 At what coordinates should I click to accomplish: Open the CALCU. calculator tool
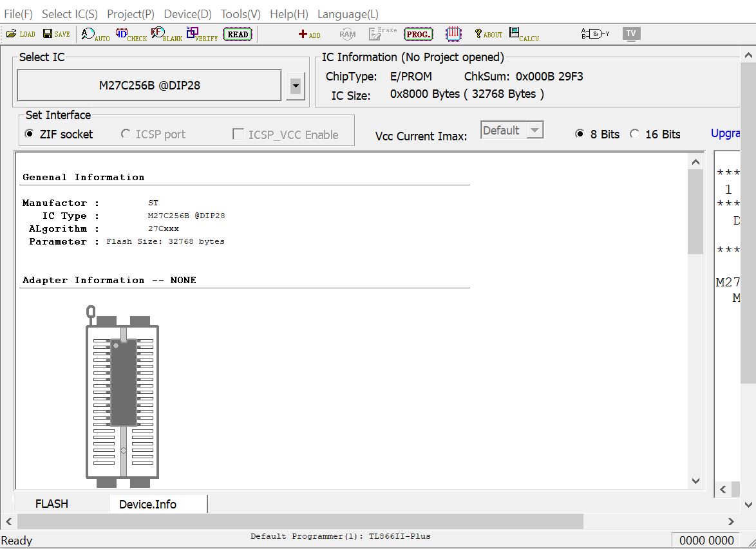point(524,34)
